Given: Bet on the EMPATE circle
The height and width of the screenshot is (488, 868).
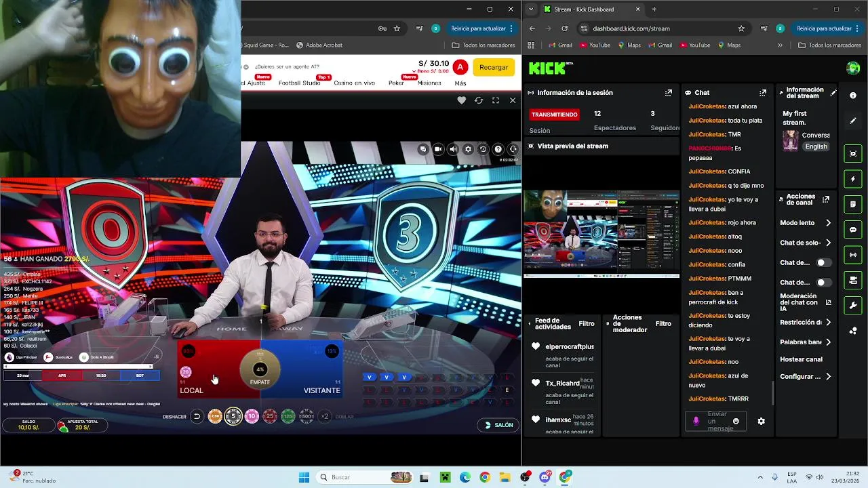Looking at the screenshot, I should click(260, 369).
